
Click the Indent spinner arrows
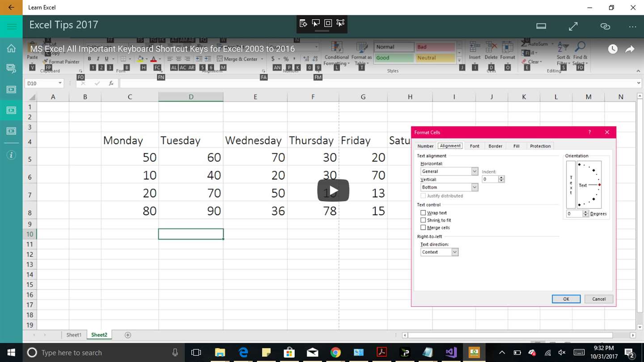(x=501, y=179)
